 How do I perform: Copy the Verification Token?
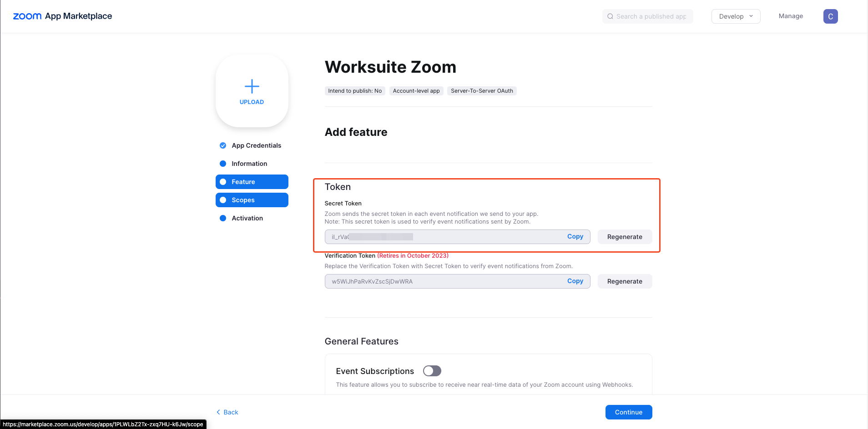pos(575,281)
